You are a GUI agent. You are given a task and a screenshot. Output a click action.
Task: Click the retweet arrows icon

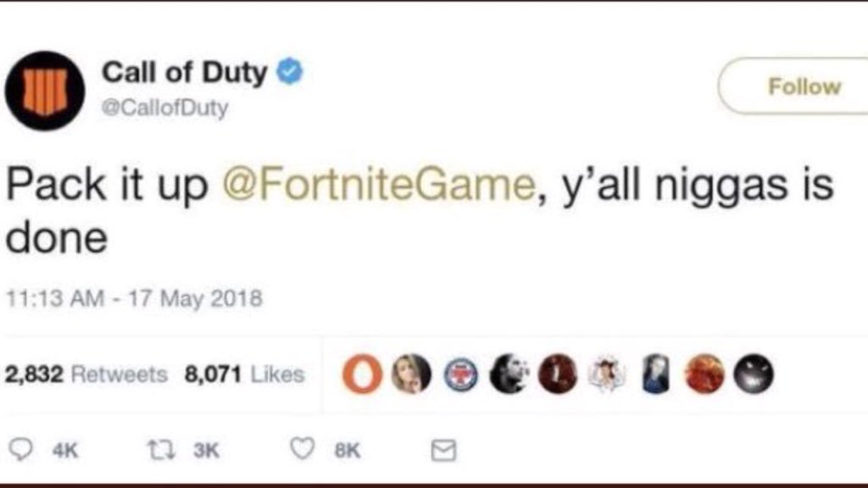(162, 449)
